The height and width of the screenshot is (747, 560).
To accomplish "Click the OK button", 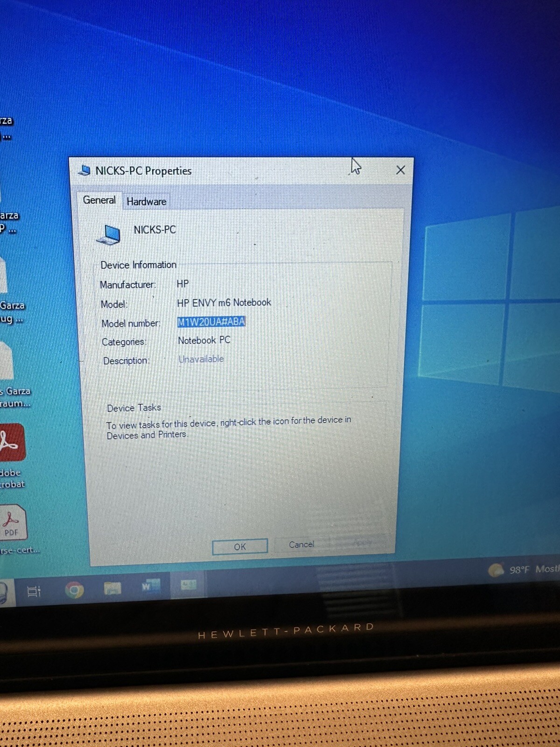I will click(240, 546).
